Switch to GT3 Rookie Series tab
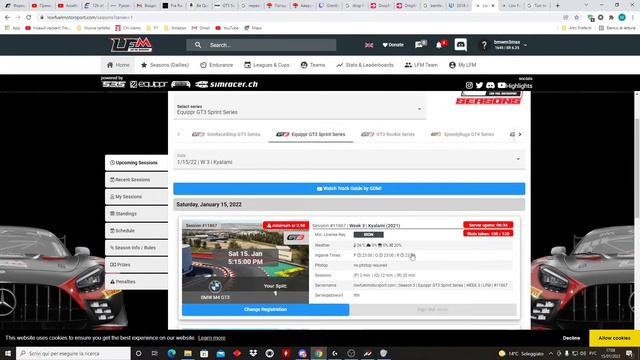Viewport: 640px width, 360px height. point(388,134)
